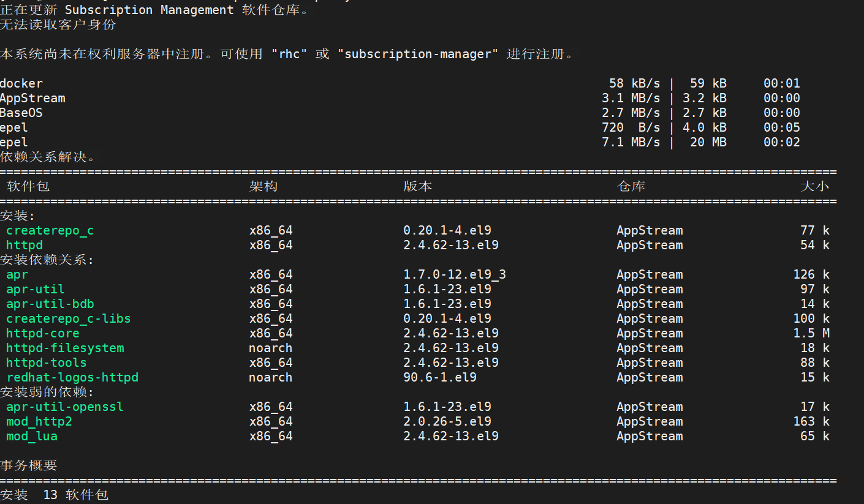Click the "AppStream" repository cell in the apr-util-openssl row
This screenshot has height=504, width=864.
coord(650,407)
